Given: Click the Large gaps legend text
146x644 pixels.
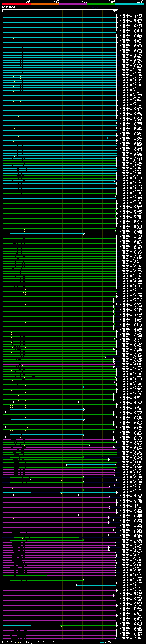Looking at the screenshot, I should pos(28,642).
